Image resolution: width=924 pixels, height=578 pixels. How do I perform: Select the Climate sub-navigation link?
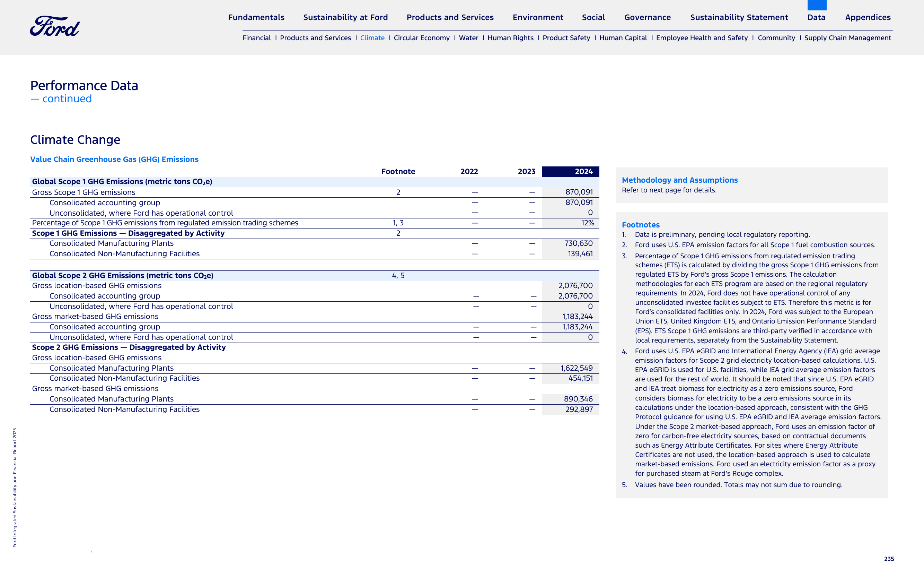(x=372, y=38)
